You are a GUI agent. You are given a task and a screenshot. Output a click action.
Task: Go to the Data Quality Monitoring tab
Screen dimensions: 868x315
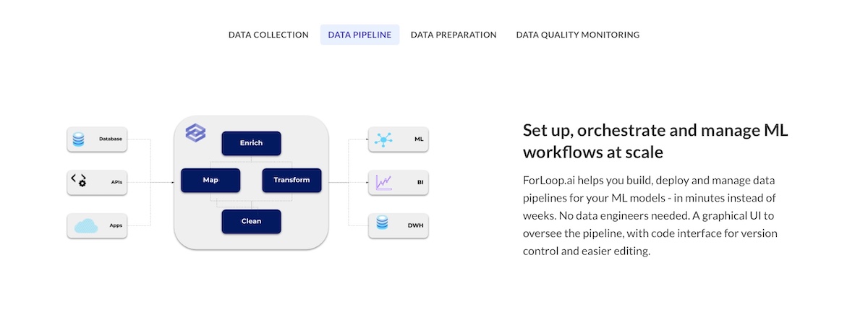point(577,35)
